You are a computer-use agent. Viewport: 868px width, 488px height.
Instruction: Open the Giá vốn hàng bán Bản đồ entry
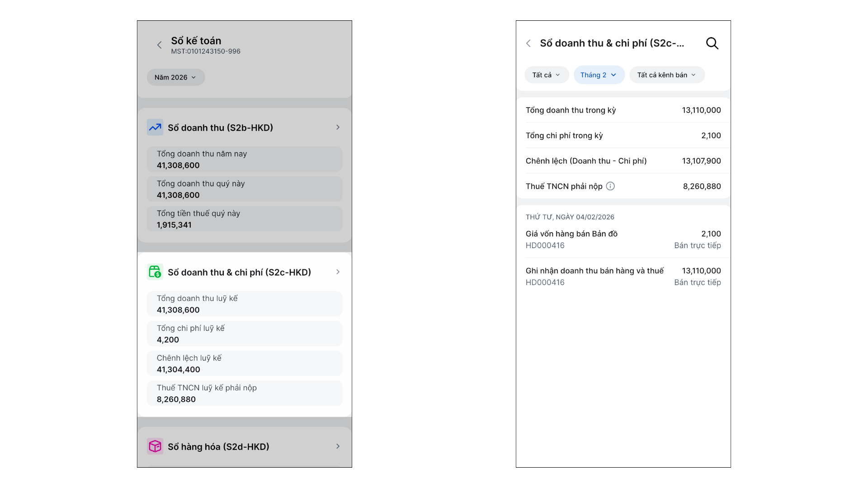tap(623, 239)
